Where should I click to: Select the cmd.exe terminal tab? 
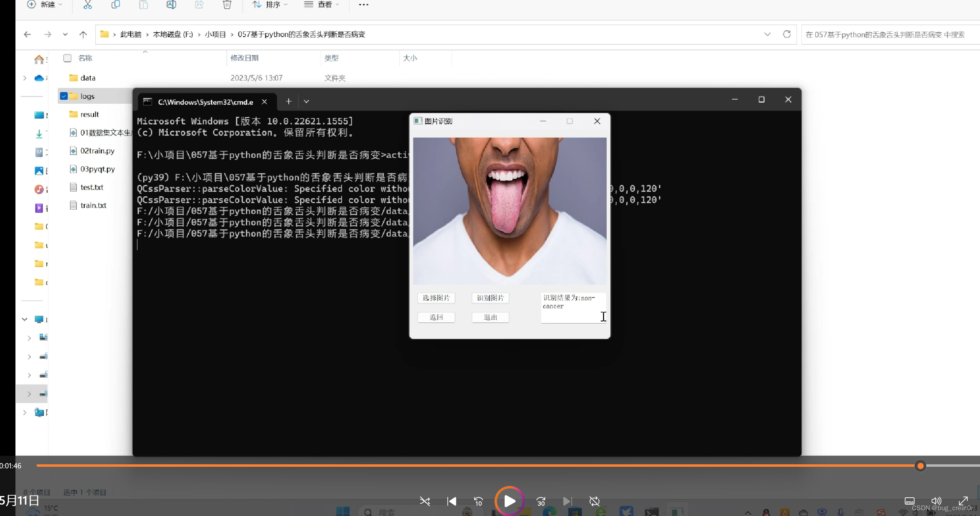click(205, 102)
